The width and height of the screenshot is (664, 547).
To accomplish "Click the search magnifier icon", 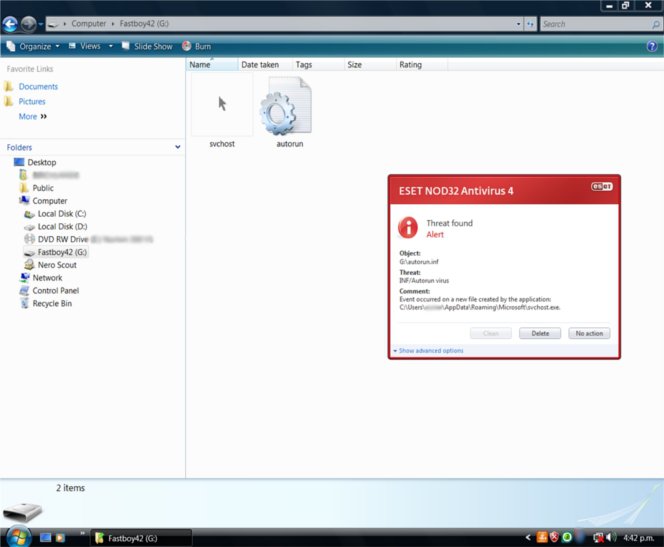I will pos(656,25).
